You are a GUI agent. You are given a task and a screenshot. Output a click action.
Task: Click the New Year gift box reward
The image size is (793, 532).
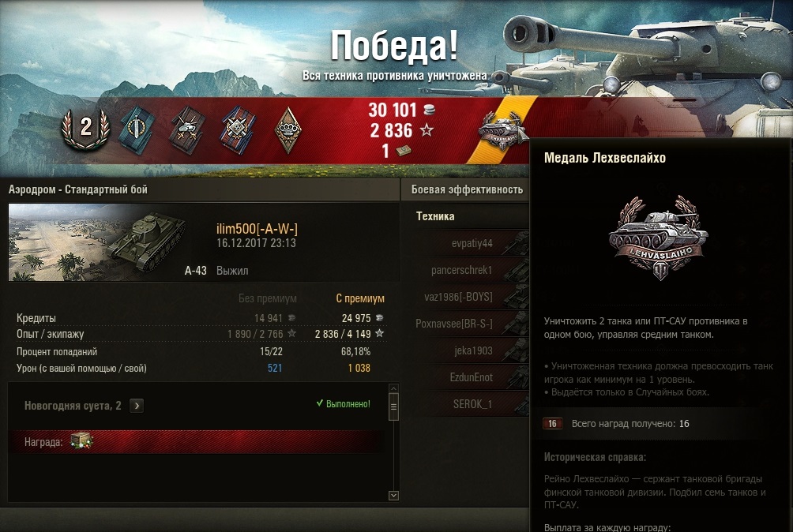pos(81,440)
